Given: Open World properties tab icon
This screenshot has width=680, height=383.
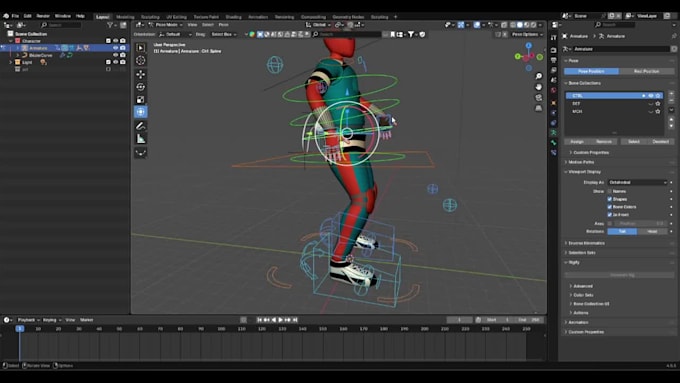Looking at the screenshot, I should tap(554, 90).
